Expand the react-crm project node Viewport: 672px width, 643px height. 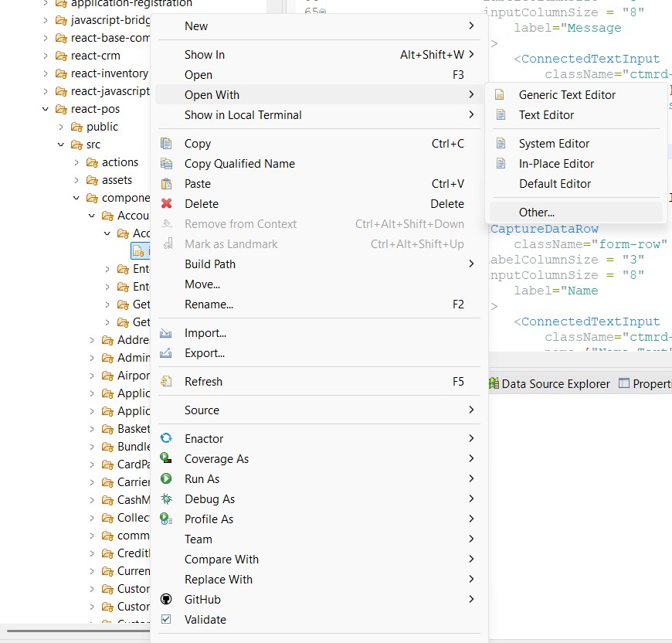[46, 56]
